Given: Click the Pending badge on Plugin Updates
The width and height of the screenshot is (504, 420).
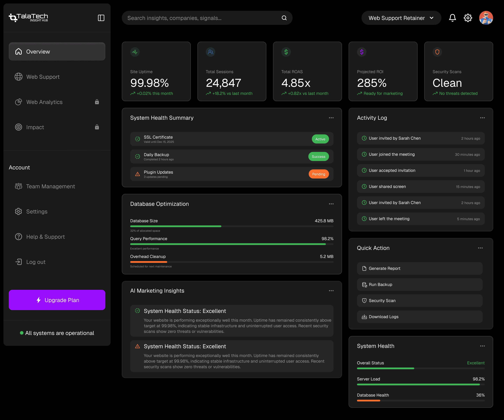Looking at the screenshot, I should tap(319, 174).
